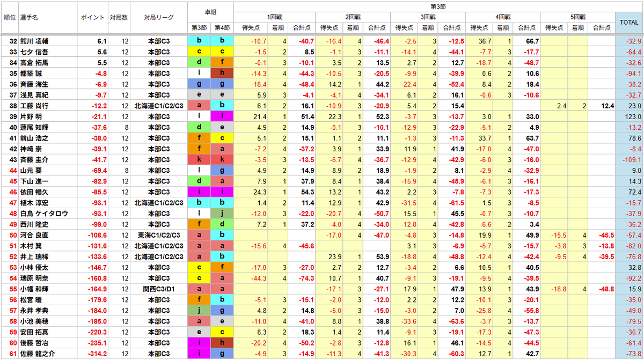The image size is (644, 360).
Task: Click TOTAL value 78.6
Action: pyautogui.click(x=635, y=138)
